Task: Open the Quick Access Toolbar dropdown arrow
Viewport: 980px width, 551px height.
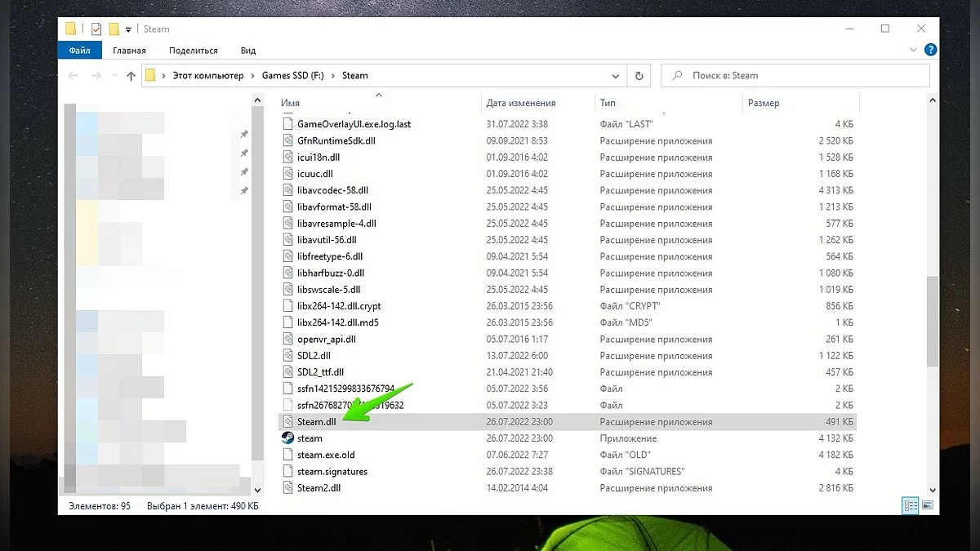Action: [x=129, y=30]
